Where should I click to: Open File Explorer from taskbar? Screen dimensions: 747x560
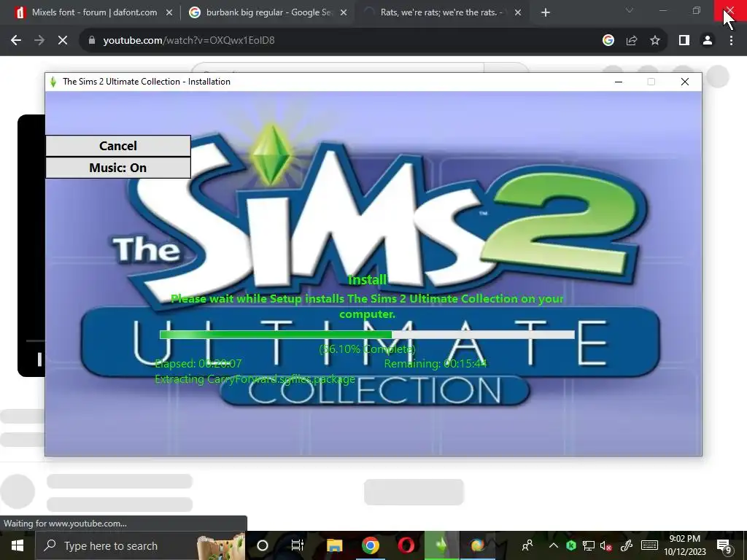[334, 545]
